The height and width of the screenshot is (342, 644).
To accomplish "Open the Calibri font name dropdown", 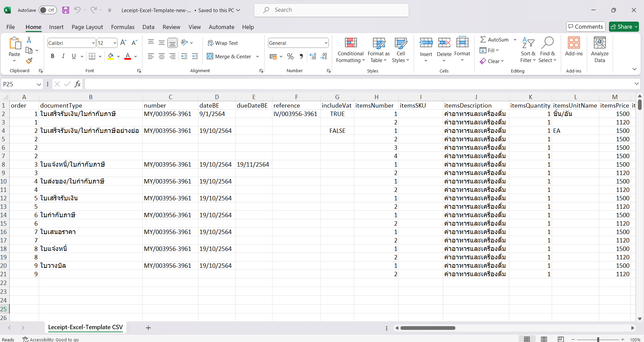I will click(x=93, y=43).
